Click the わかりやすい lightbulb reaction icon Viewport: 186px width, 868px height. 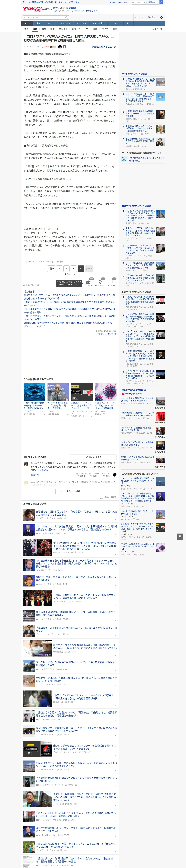pyautogui.click(x=100, y=283)
